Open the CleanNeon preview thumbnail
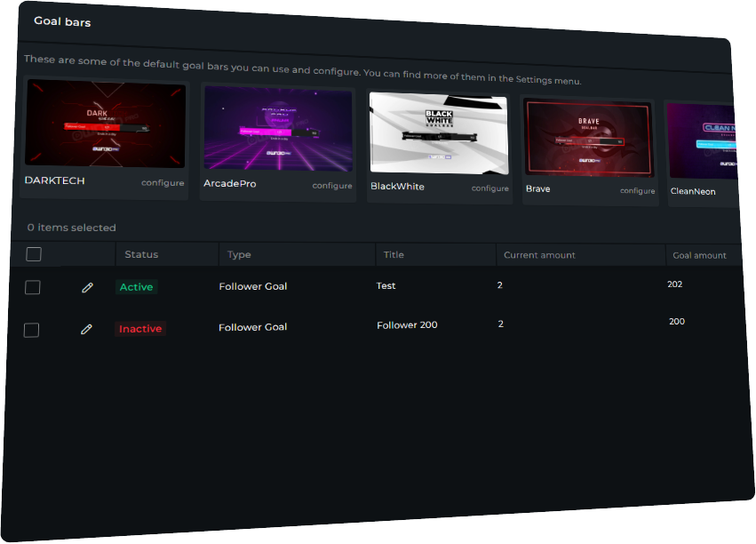The image size is (756, 544). 703,141
